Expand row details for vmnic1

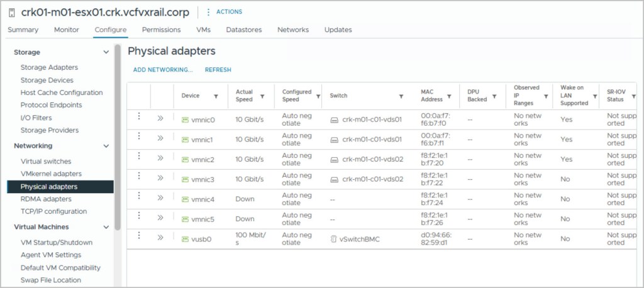(x=160, y=139)
